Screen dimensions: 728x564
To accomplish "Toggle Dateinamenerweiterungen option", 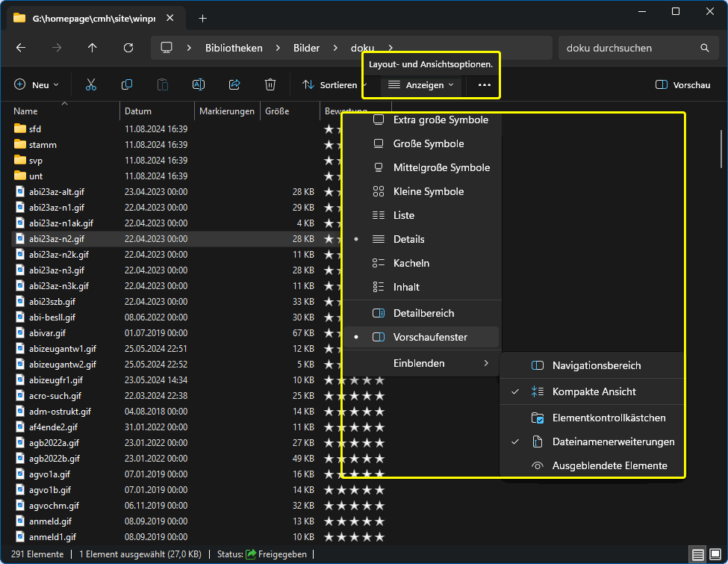I will [x=612, y=441].
